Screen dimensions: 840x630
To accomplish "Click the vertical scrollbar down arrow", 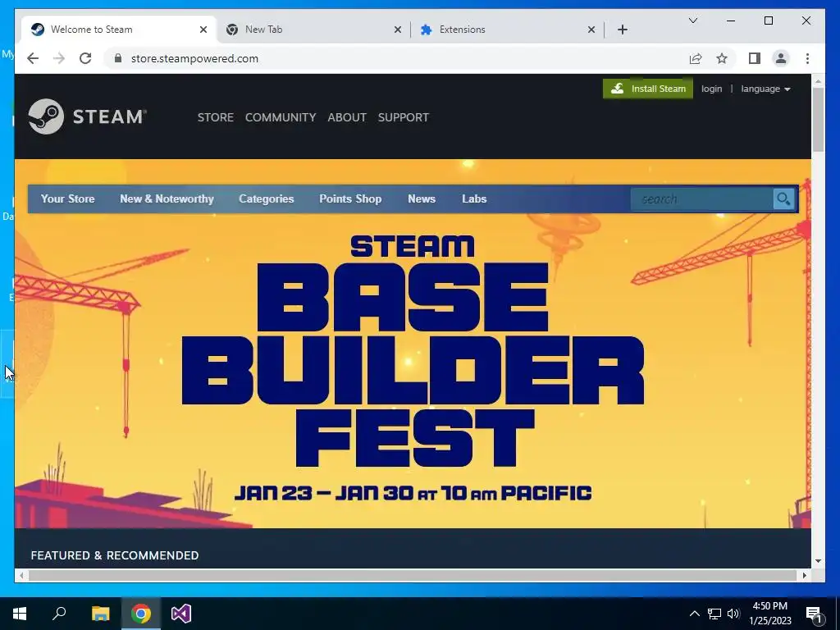I will (x=818, y=561).
